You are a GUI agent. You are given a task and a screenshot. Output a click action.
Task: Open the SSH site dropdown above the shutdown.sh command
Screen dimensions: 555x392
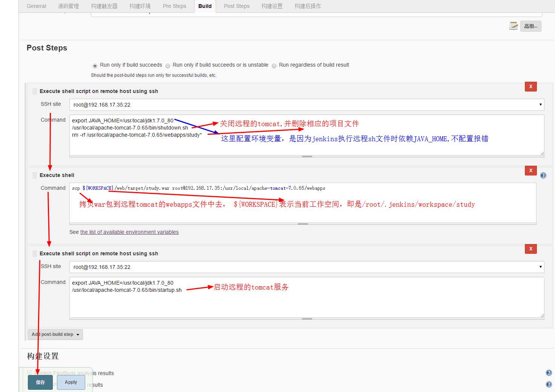click(x=307, y=105)
